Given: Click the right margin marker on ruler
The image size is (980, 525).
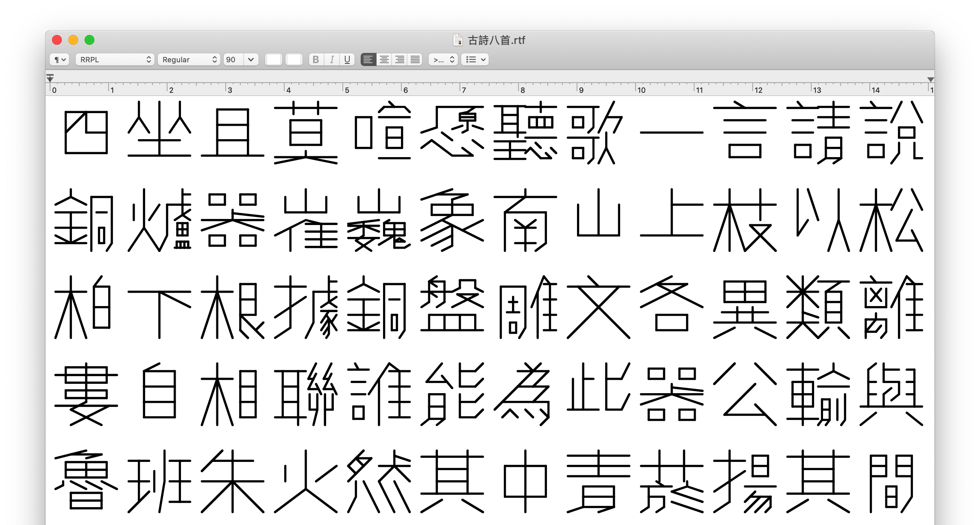Looking at the screenshot, I should click(930, 79).
